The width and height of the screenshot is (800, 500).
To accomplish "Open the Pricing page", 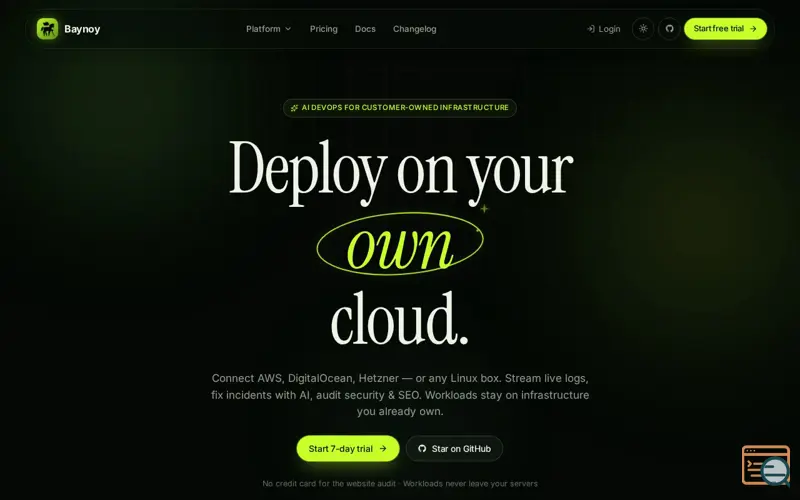I will 323,29.
